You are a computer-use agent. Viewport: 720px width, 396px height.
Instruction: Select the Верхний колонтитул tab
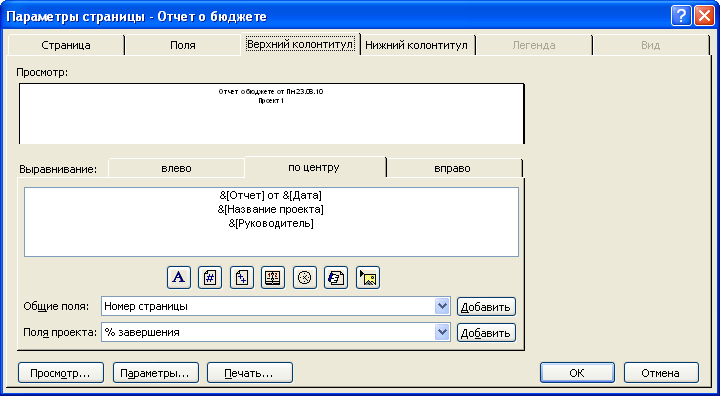tap(300, 45)
